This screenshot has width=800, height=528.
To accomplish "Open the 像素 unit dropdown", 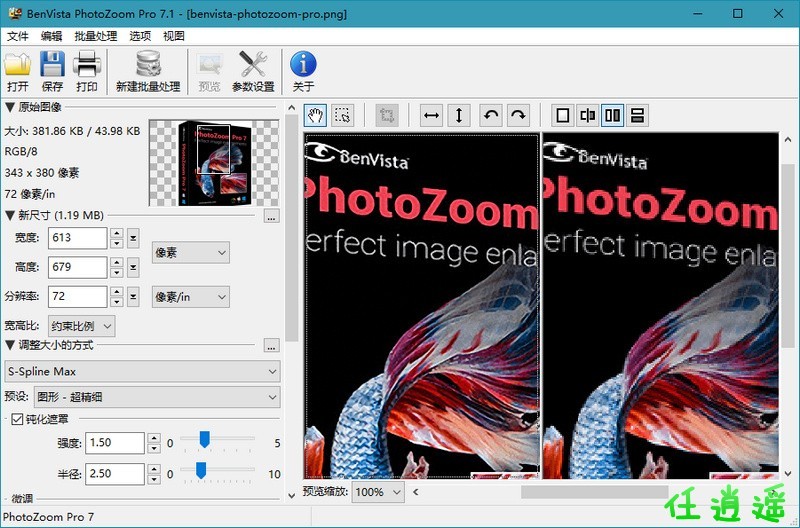I will click(191, 253).
